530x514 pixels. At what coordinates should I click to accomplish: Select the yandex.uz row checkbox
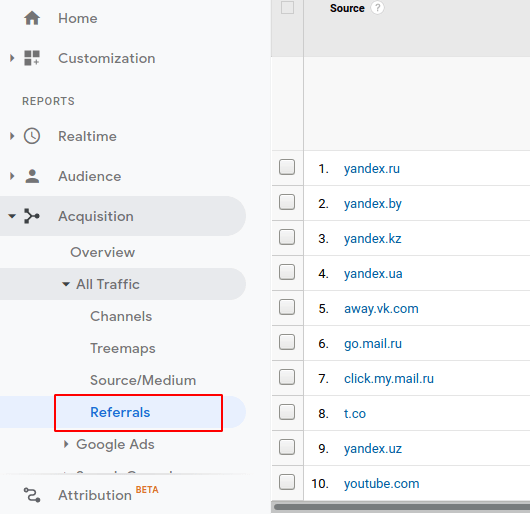click(x=287, y=447)
